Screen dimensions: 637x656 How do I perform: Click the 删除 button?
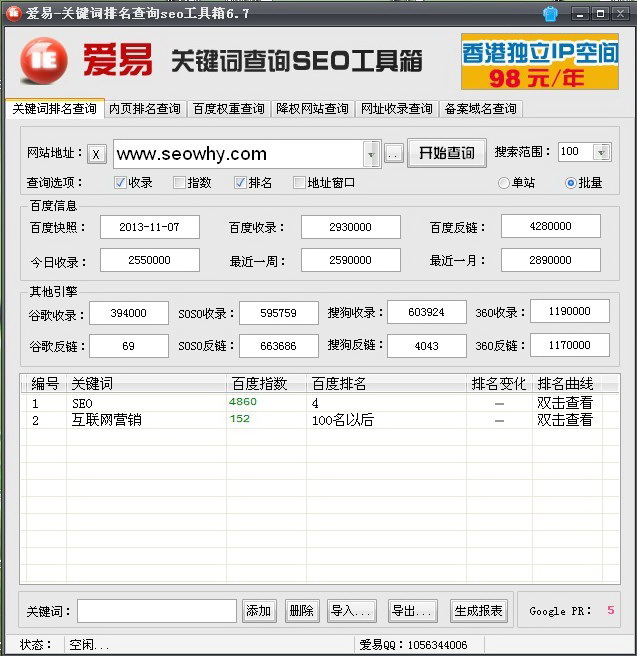pyautogui.click(x=302, y=611)
